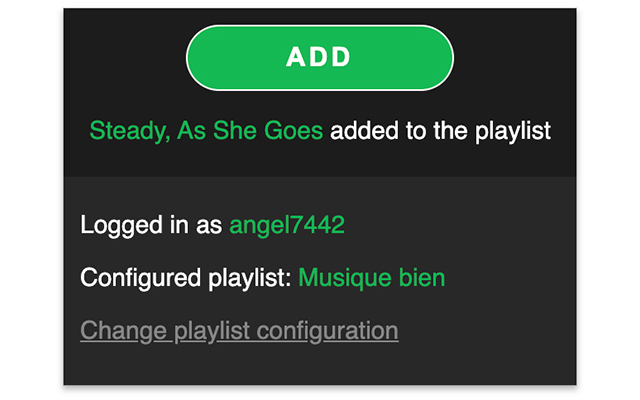Select the username angel7442
Screen dimensions: 640x400
pyautogui.click(x=287, y=225)
